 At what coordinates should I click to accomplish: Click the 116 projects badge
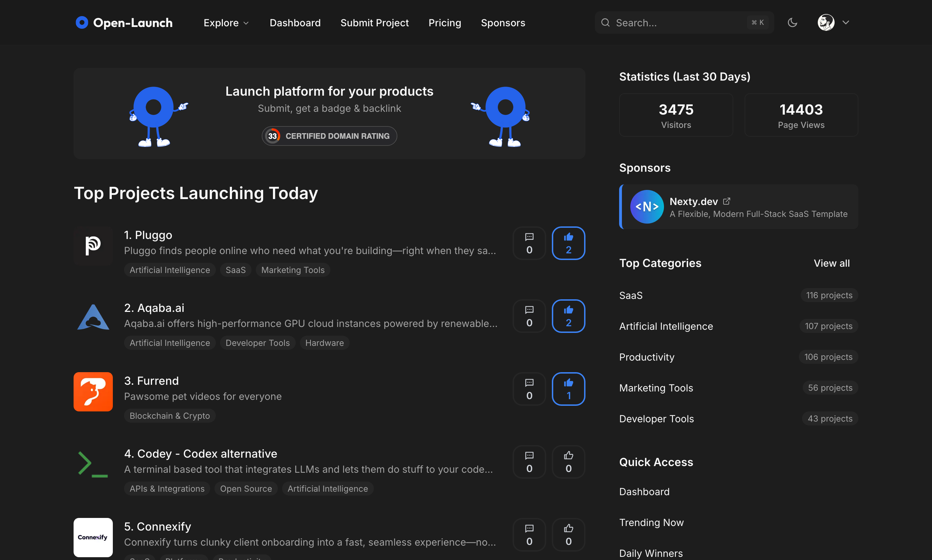829,295
